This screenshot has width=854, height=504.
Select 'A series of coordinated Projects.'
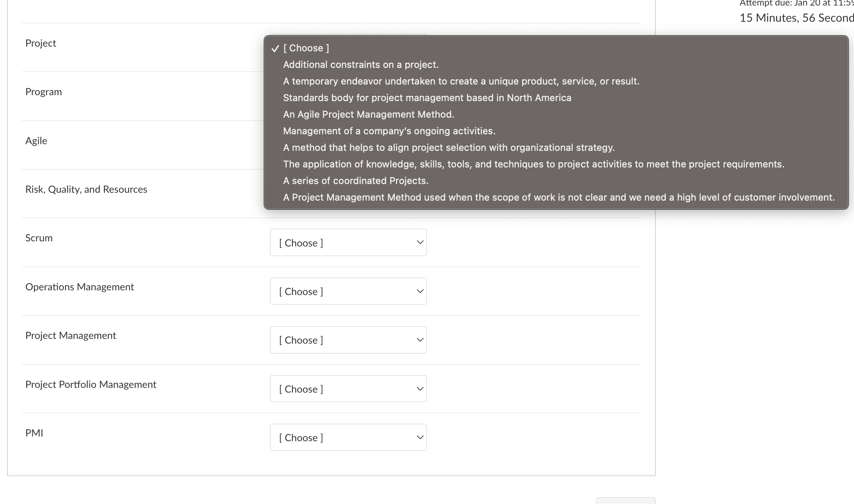pyautogui.click(x=355, y=181)
